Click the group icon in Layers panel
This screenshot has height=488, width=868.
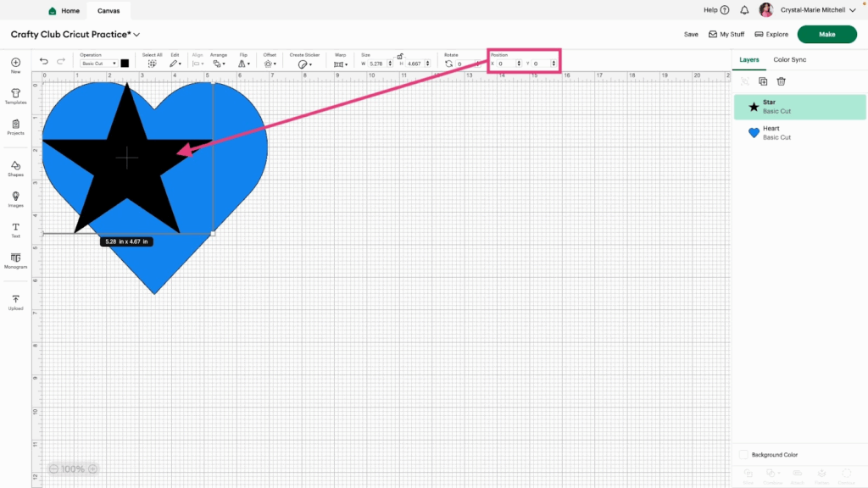coord(744,81)
